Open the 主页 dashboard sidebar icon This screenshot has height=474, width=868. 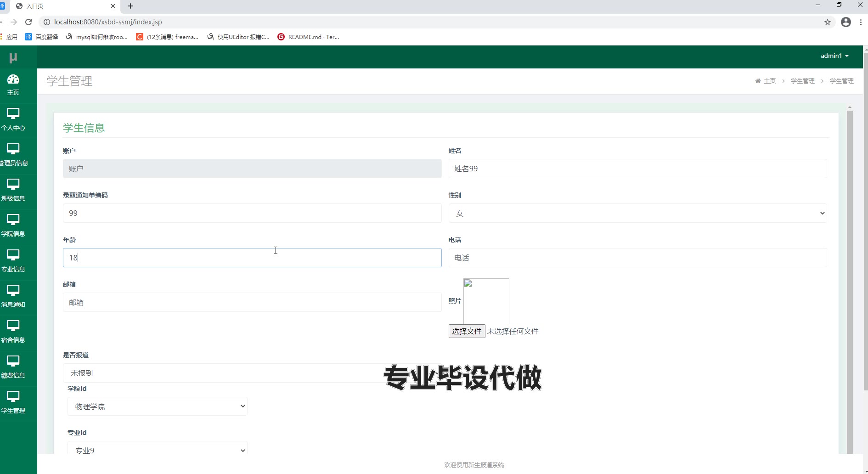point(13,85)
